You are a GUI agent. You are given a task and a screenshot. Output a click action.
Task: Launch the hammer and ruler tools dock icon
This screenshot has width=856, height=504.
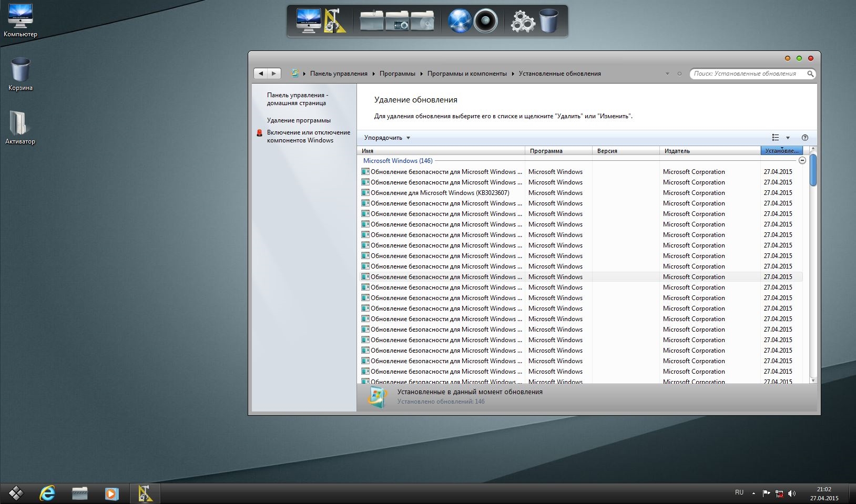point(334,21)
